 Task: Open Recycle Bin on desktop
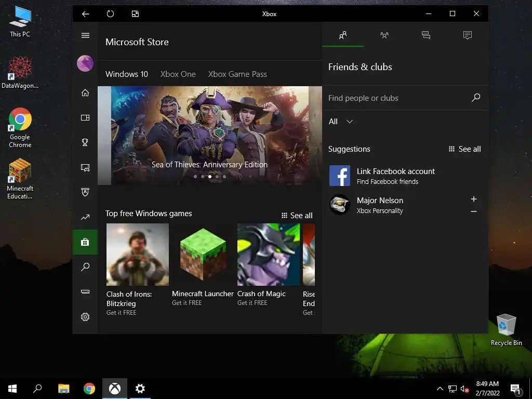506,330
